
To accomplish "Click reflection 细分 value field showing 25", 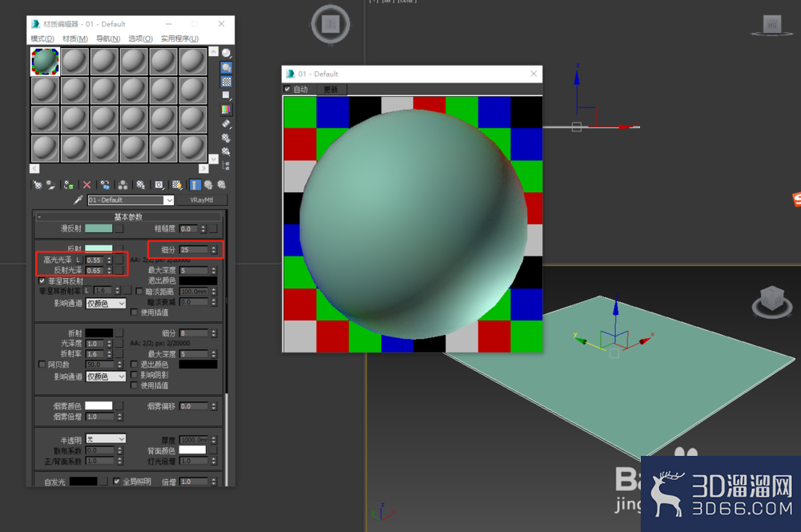I will click(x=194, y=250).
